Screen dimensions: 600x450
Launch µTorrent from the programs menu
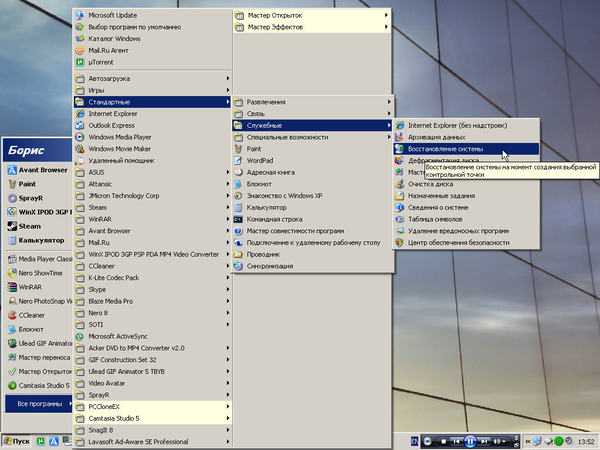pos(152,62)
